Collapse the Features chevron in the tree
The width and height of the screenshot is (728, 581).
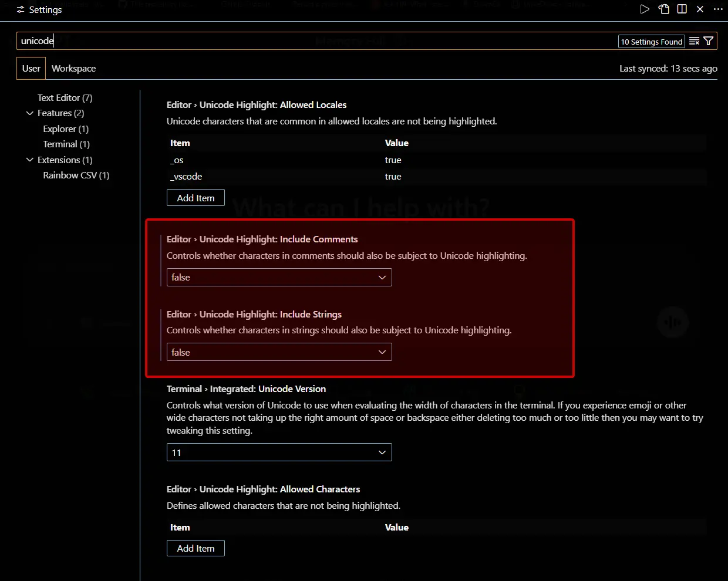click(x=30, y=113)
